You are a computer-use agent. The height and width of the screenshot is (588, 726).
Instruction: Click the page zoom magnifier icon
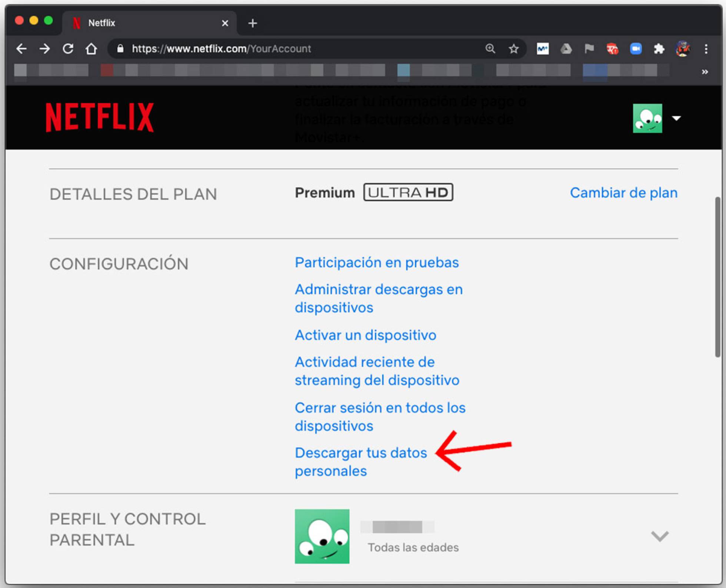point(490,49)
